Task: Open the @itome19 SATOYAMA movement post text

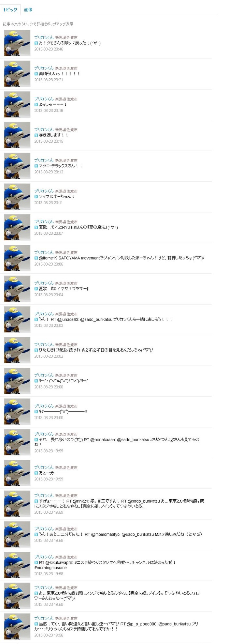Action: click(x=121, y=258)
